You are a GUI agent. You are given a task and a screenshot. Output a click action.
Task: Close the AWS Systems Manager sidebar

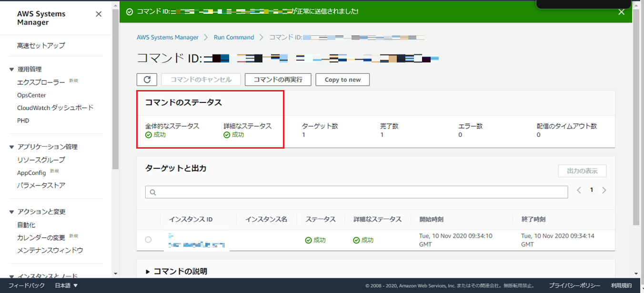pos(99,14)
